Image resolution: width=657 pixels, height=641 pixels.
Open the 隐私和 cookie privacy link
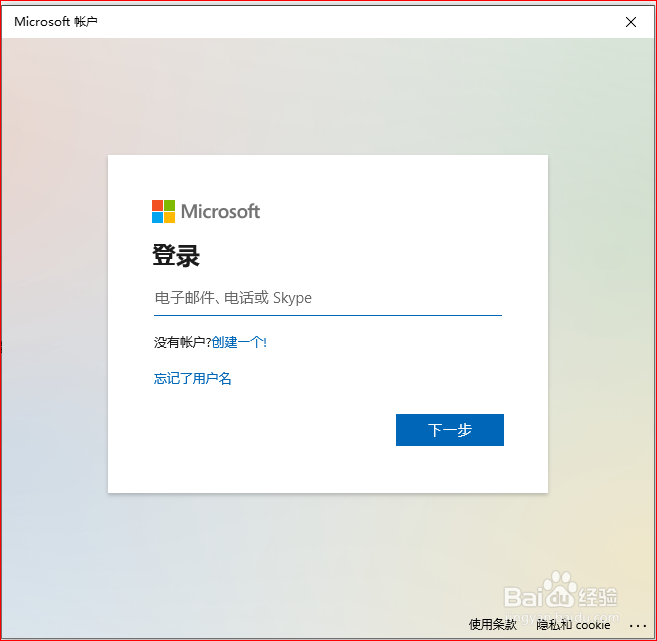click(x=573, y=625)
